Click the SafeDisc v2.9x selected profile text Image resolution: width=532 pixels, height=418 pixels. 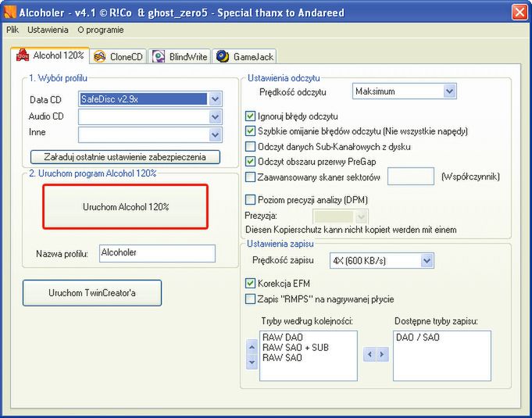click(x=109, y=99)
